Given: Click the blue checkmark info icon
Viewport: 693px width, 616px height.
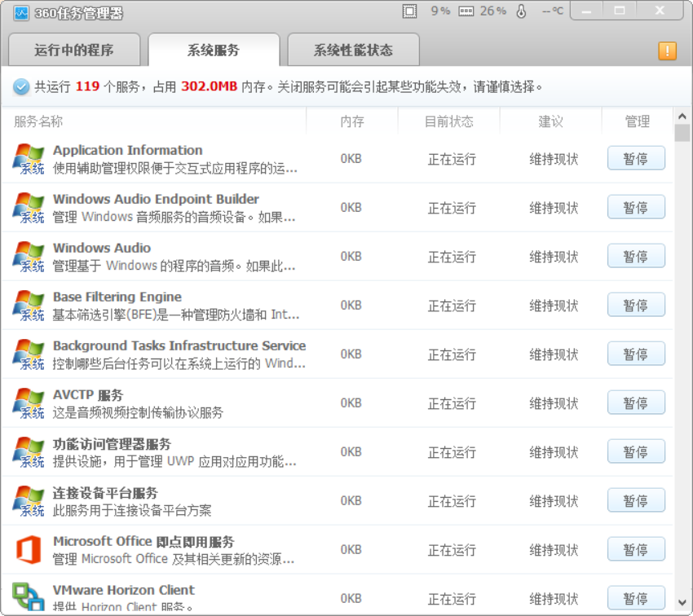Looking at the screenshot, I should (x=20, y=87).
